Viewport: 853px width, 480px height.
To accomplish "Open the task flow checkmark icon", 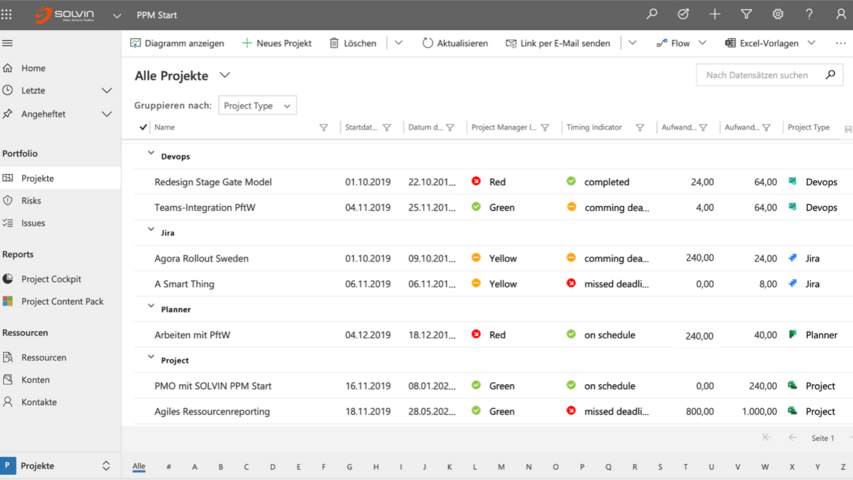I will click(683, 15).
